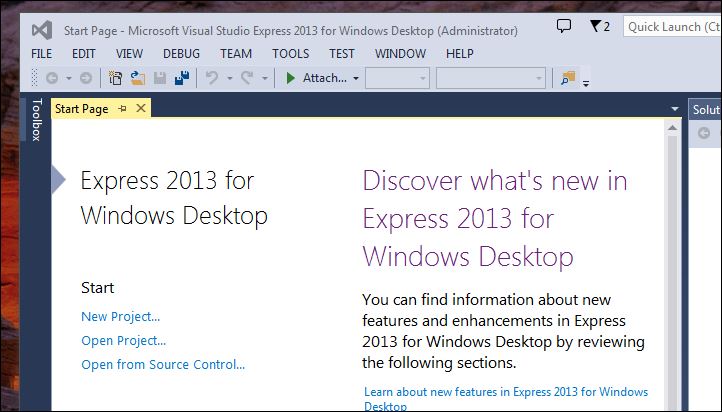Image resolution: width=722 pixels, height=412 pixels.
Task: Click the New Project... link
Action: [121, 316]
